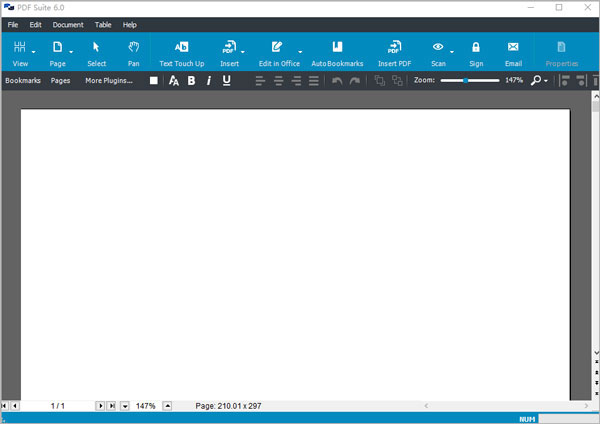Viewport: 600px width, 424px height.
Task: Expand the Scan dropdown arrow
Action: coord(452,52)
